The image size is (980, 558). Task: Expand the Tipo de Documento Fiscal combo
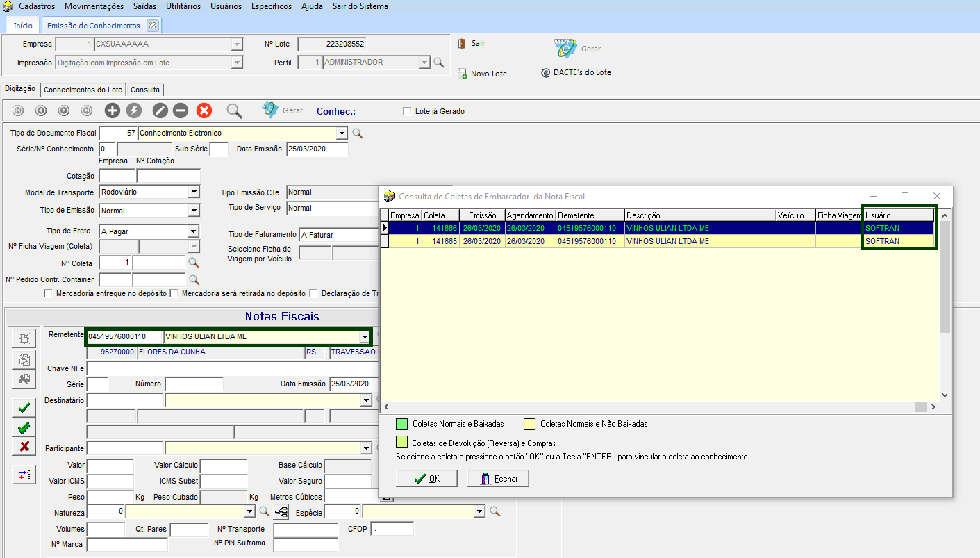(341, 133)
